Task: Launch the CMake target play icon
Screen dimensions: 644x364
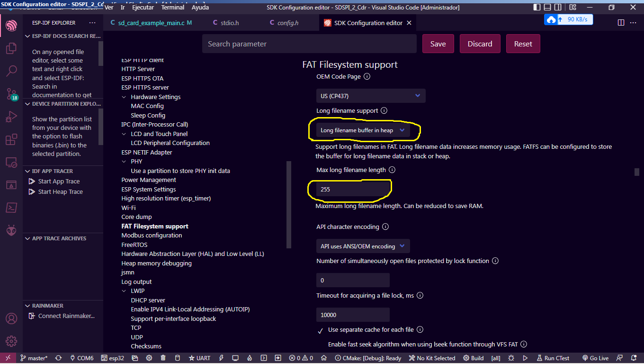Action: pyautogui.click(x=525, y=358)
